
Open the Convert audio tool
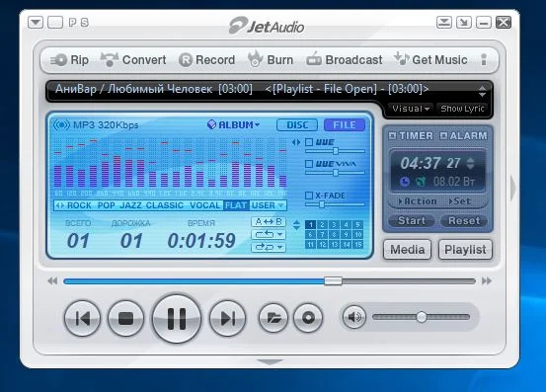pos(133,60)
